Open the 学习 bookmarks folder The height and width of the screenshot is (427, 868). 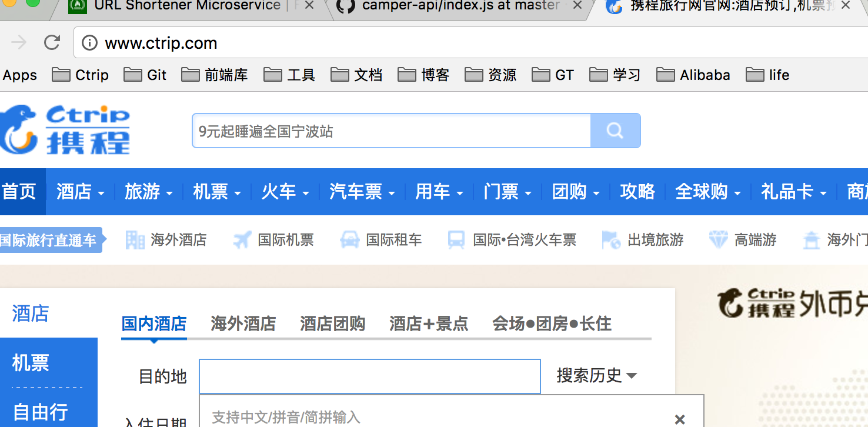[x=615, y=75]
